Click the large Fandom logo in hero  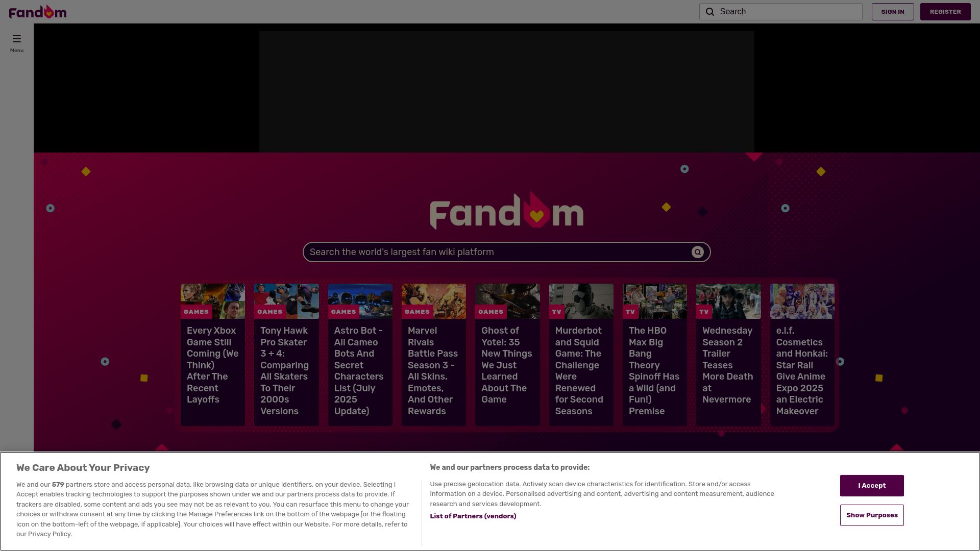tap(507, 211)
